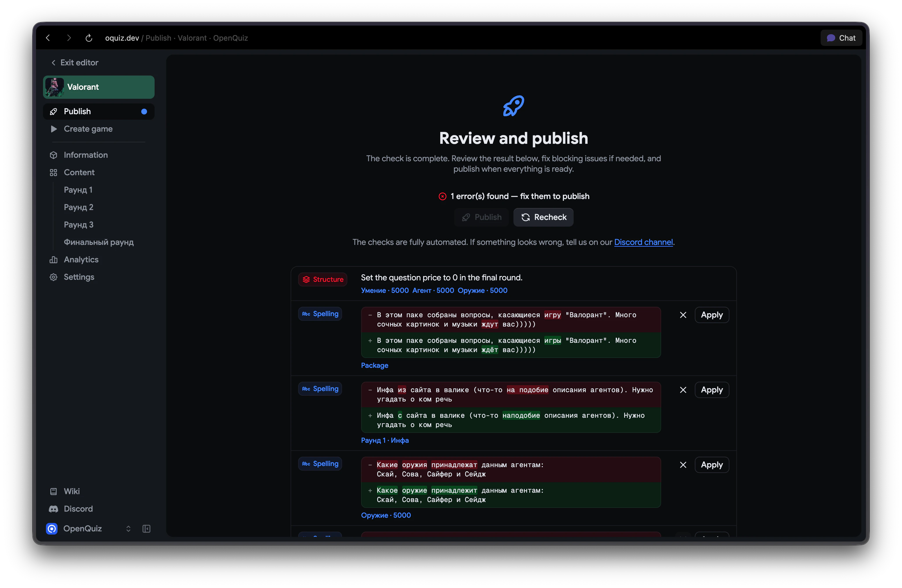The image size is (902, 588).
Task: Click the rocket icon beside Publish in sidebar
Action: point(53,111)
